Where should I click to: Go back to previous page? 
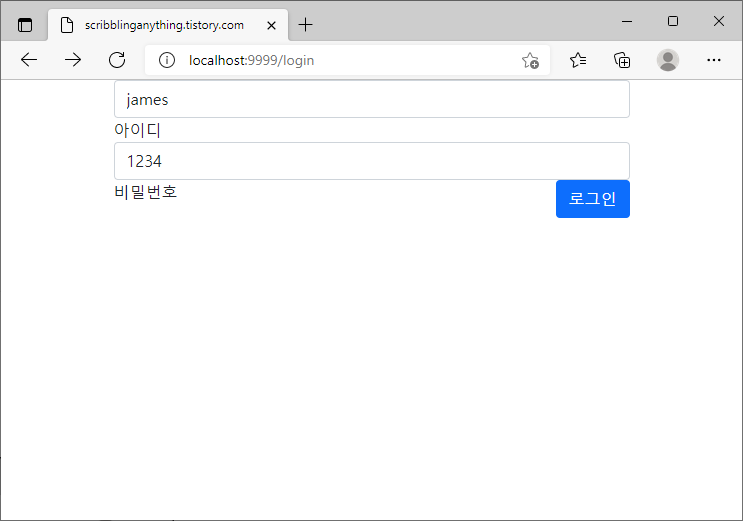pyautogui.click(x=29, y=60)
